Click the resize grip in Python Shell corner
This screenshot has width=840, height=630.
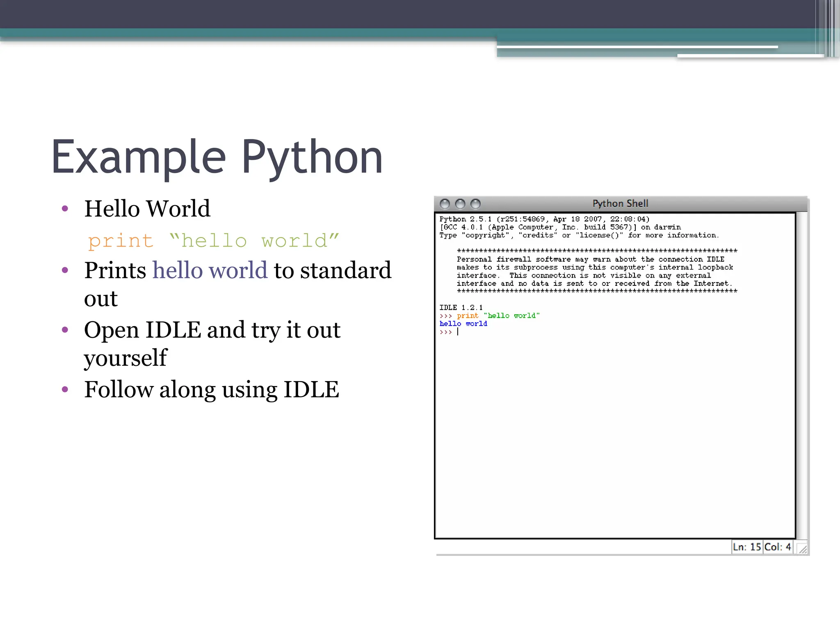(803, 549)
